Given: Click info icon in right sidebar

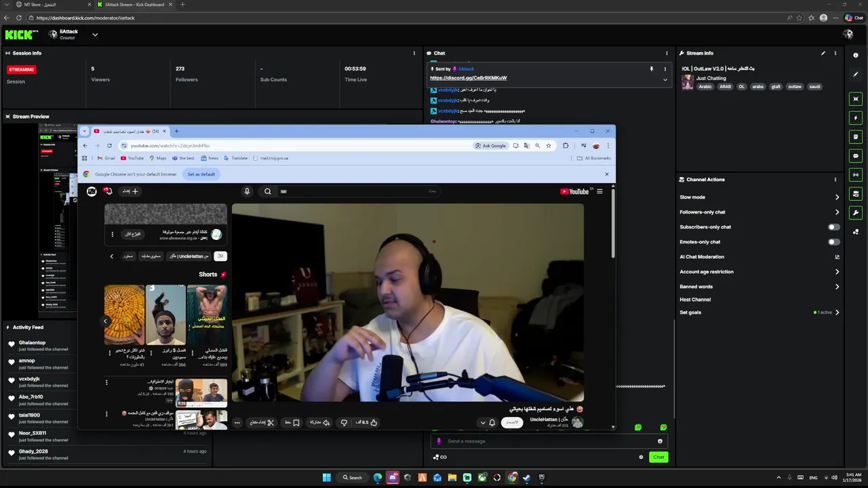Looking at the screenshot, I should [x=856, y=55].
